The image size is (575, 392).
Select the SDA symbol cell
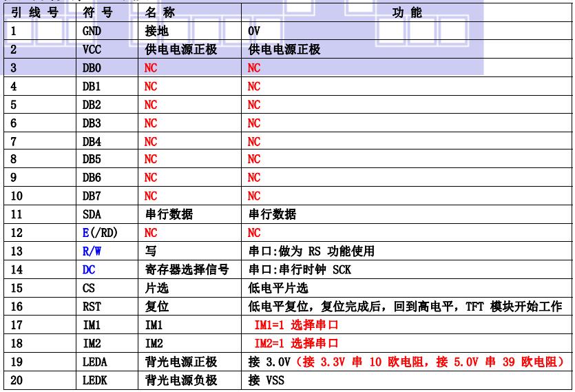[x=91, y=214]
